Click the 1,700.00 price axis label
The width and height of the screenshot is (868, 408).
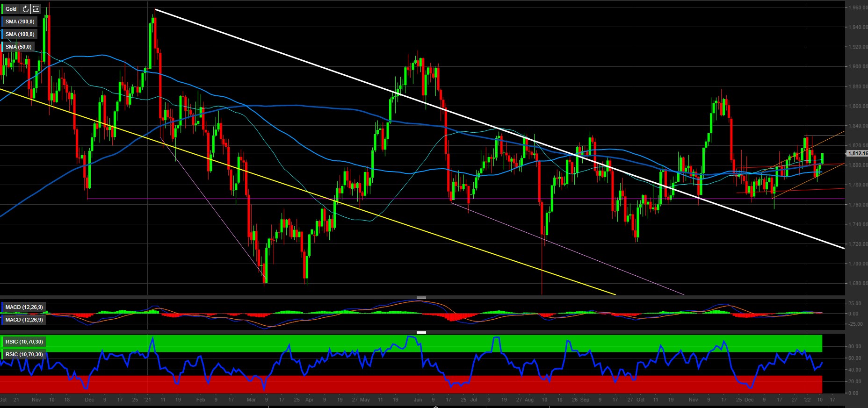click(858, 264)
